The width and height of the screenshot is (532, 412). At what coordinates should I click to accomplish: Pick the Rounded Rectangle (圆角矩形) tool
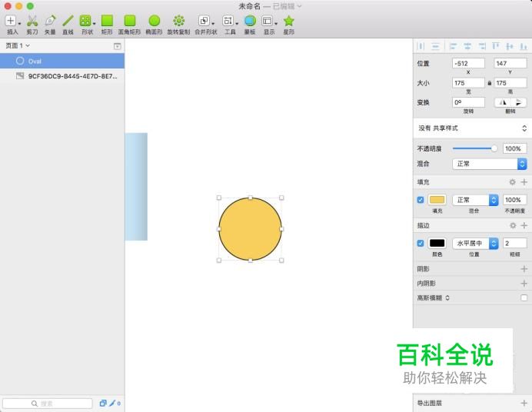coord(129,22)
